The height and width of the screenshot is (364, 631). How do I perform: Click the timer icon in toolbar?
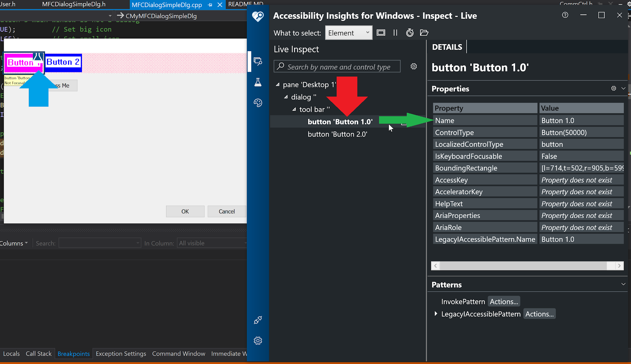[x=409, y=33]
